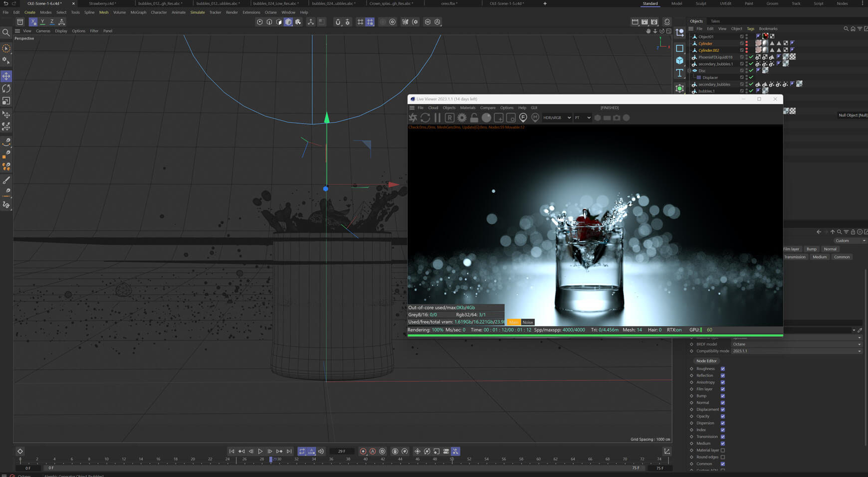This screenshot has height=477, width=868.
Task: Toggle camera lock icon in Live Viewer
Action: coord(474,118)
